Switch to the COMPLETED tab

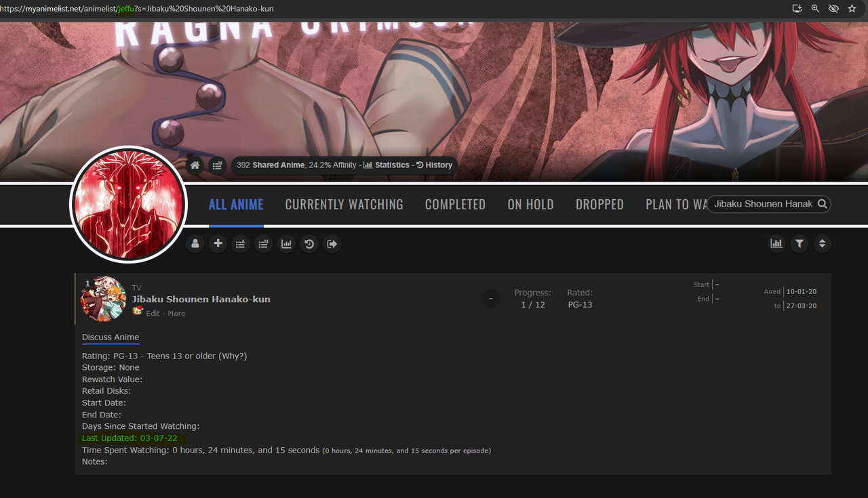pos(455,205)
